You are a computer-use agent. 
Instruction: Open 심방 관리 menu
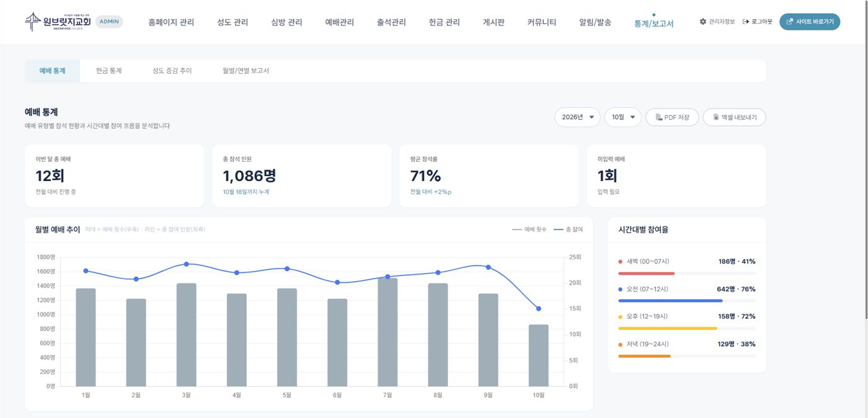(x=286, y=22)
